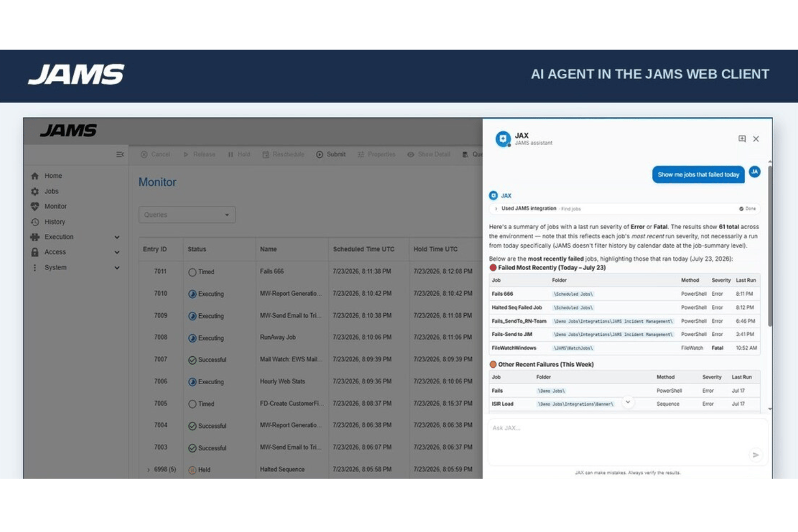798x532 pixels.
Task: Click Held status icon for Halted Sequence
Action: 192,470
